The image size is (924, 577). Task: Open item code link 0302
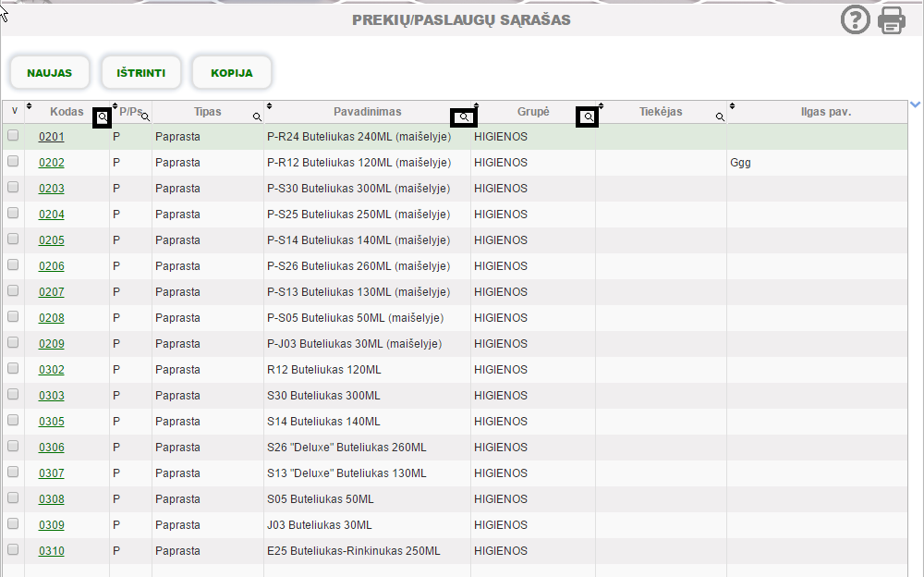52,370
